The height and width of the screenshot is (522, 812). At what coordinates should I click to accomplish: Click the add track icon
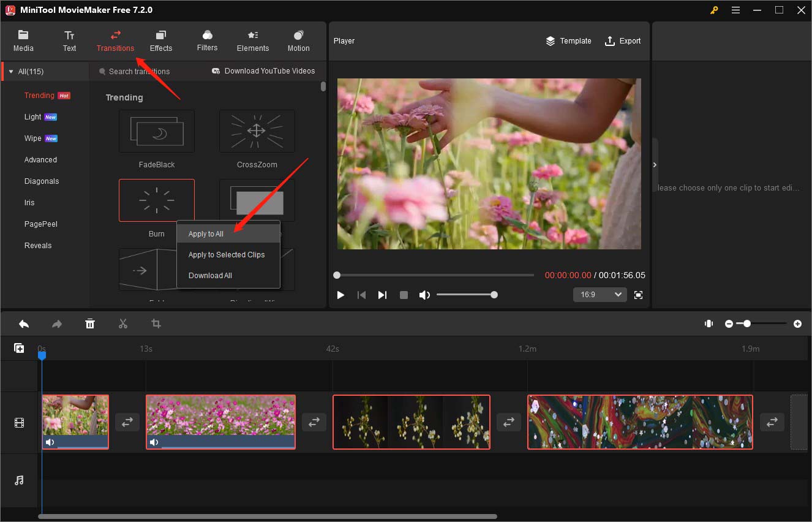(x=19, y=348)
